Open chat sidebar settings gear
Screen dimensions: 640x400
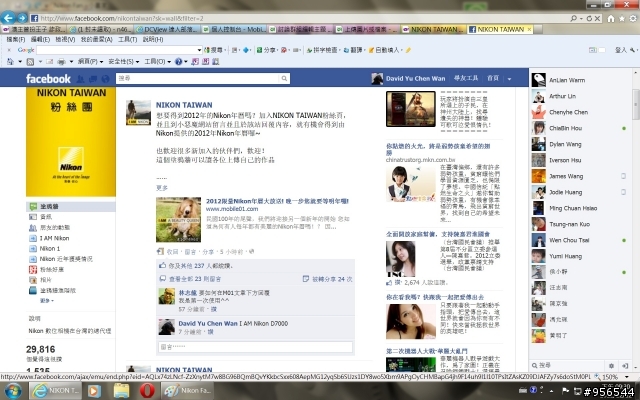[611, 366]
